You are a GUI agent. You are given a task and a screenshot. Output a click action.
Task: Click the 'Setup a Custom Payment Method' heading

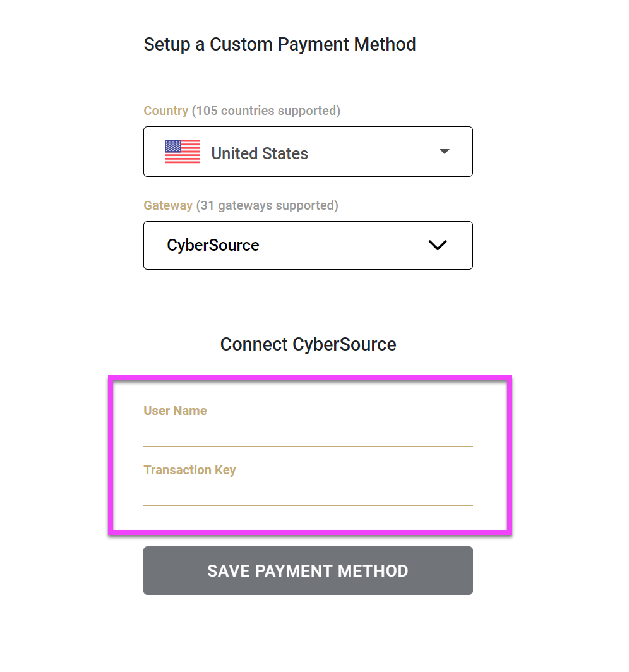click(280, 44)
